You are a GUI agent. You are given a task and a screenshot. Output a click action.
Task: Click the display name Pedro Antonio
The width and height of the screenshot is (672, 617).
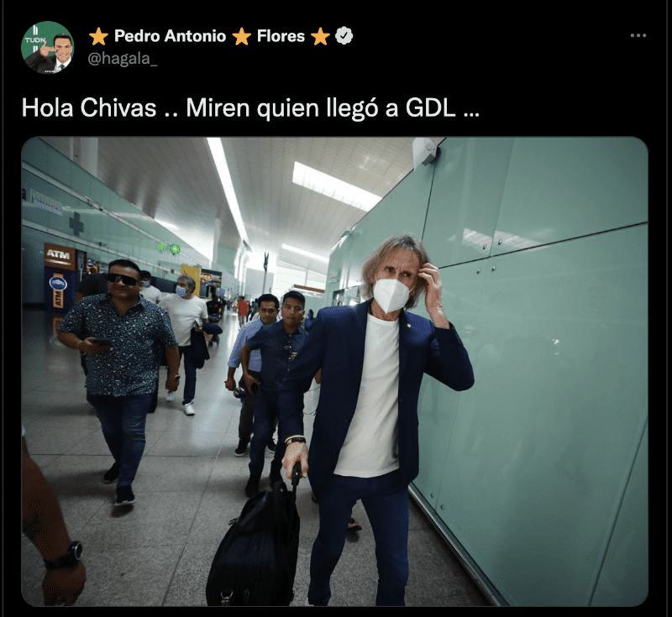point(171,36)
